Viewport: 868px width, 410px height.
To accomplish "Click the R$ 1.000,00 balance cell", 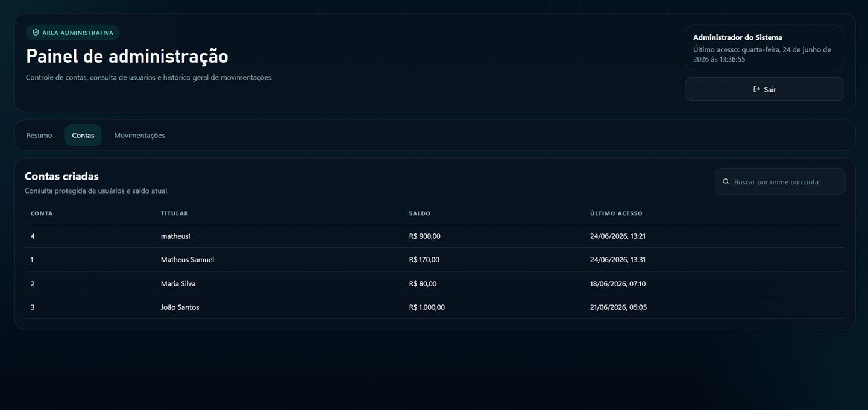I will (427, 307).
